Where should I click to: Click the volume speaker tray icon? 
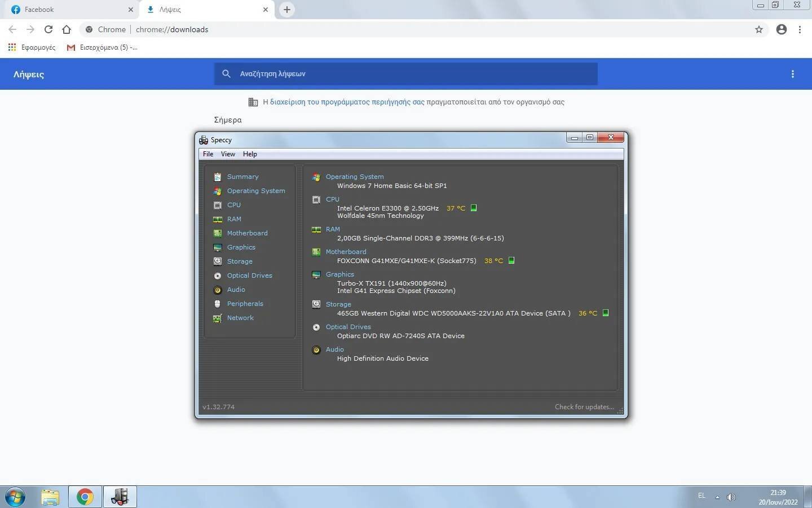point(731,497)
